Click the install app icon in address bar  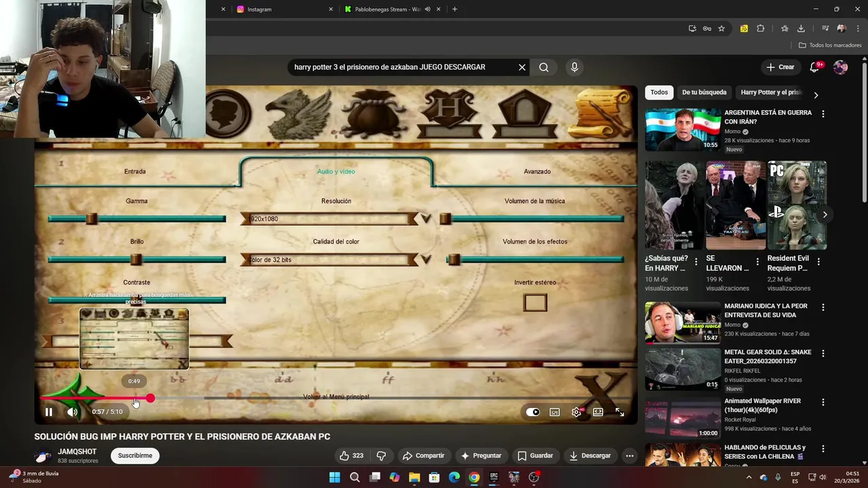(692, 28)
